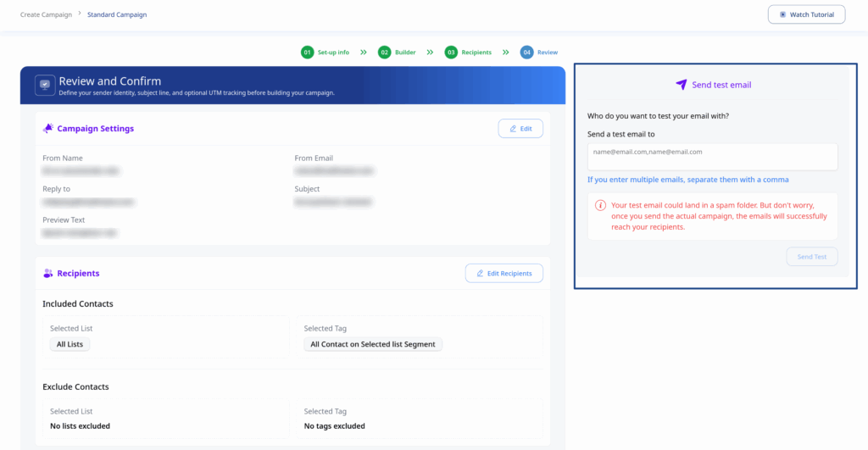Edit the Campaign Settings
This screenshot has height=450, width=868.
[x=520, y=129]
